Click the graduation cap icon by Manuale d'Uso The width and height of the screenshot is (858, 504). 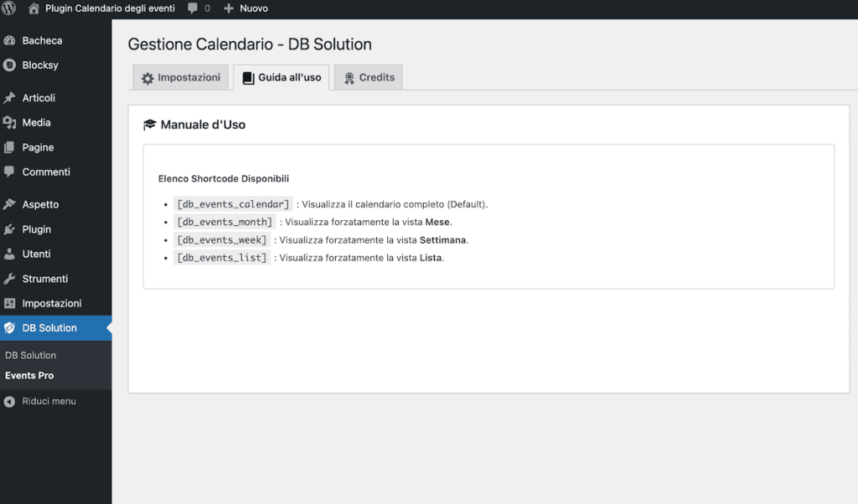coord(149,125)
